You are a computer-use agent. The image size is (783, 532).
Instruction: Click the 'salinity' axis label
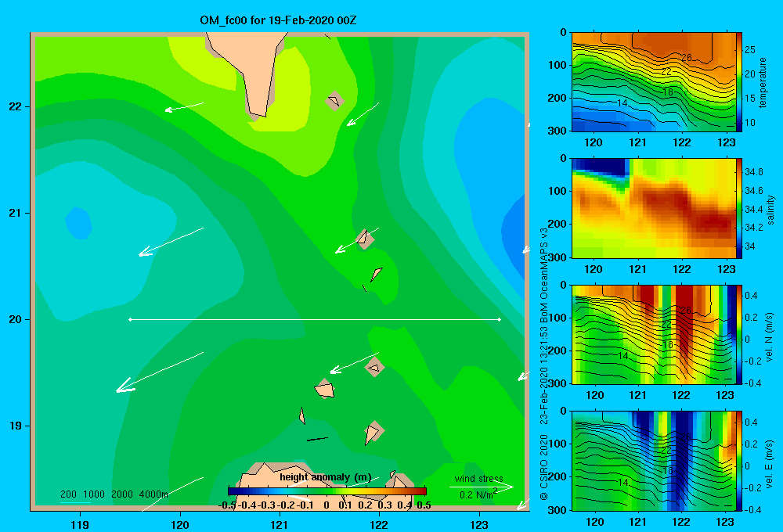coord(770,210)
